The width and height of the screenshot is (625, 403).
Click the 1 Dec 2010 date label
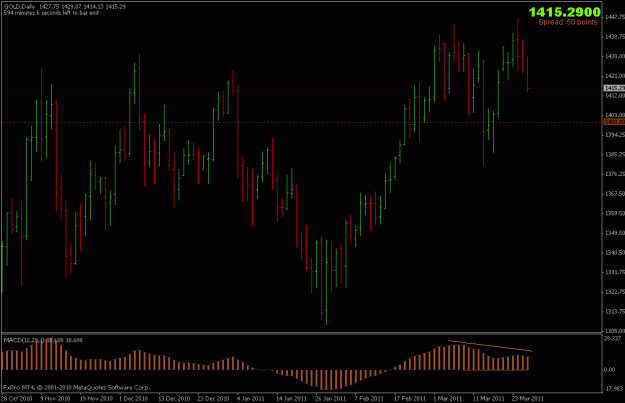point(134,398)
